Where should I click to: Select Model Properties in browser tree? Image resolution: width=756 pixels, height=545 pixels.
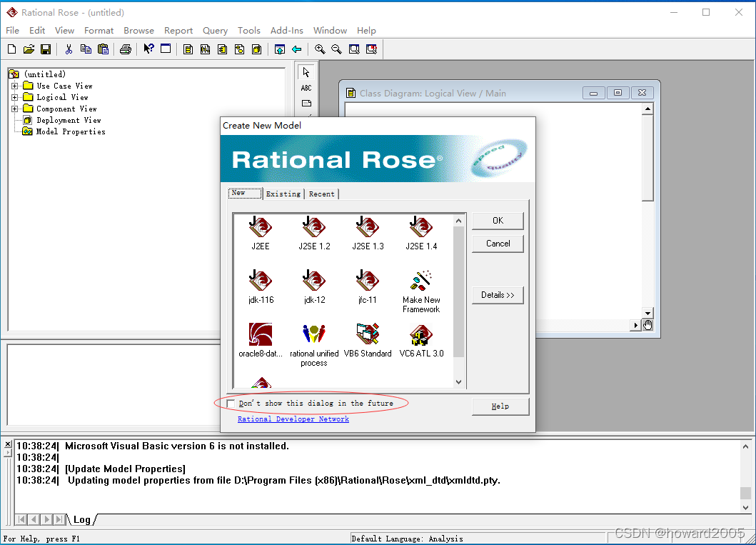[71, 131]
